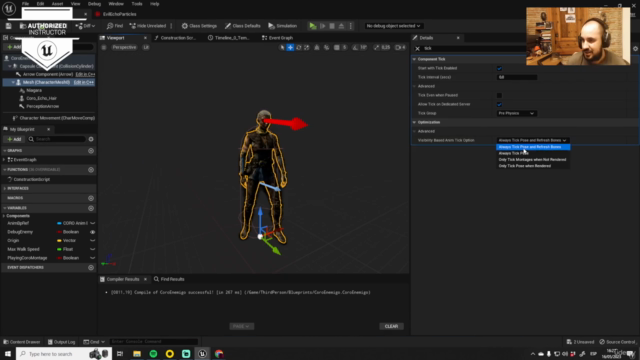Select the PerceptionArrow component
The image size is (640, 360).
click(x=42, y=106)
